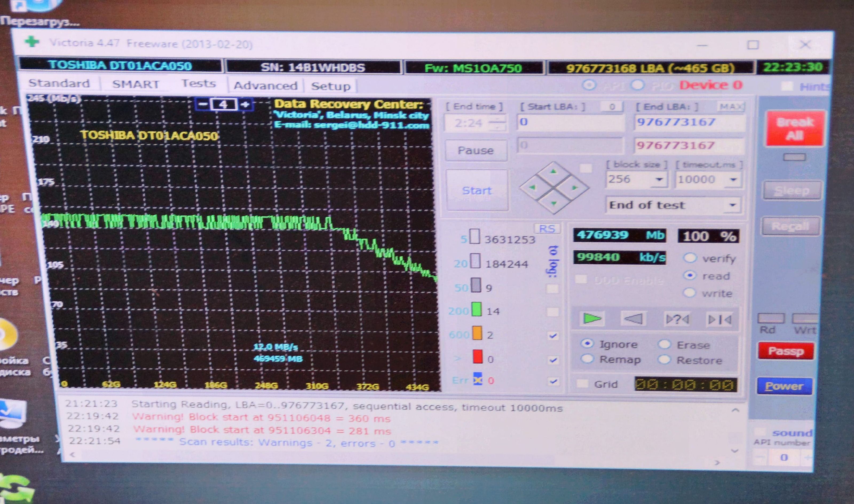Click the End time spinner arrows
Image resolution: width=854 pixels, height=504 pixels.
click(x=498, y=123)
